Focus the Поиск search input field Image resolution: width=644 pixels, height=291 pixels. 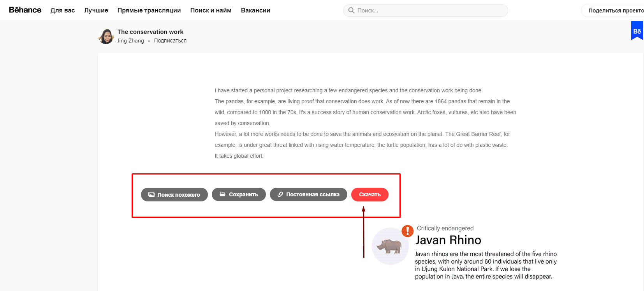(x=428, y=11)
